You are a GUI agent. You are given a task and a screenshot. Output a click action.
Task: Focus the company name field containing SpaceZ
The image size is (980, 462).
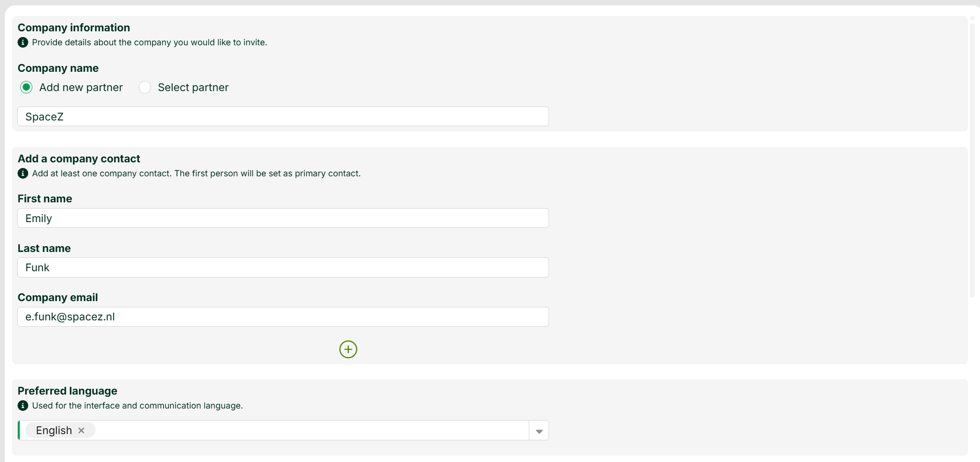pyautogui.click(x=283, y=117)
